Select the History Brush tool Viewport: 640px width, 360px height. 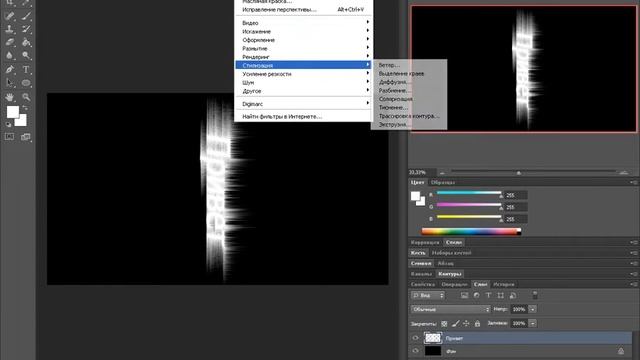click(x=26, y=29)
